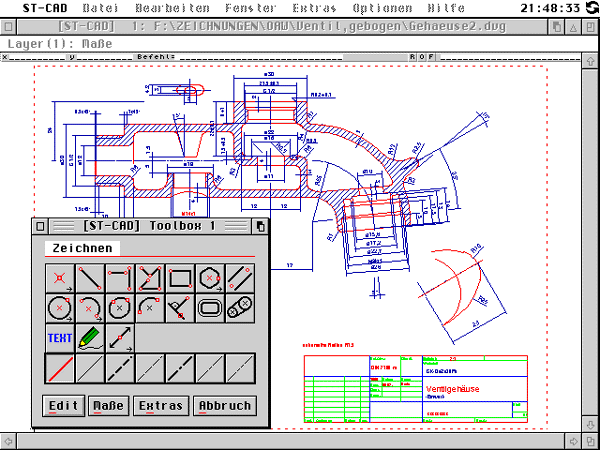Select the freehand pencil tool
The height and width of the screenshot is (450, 600).
coord(91,338)
